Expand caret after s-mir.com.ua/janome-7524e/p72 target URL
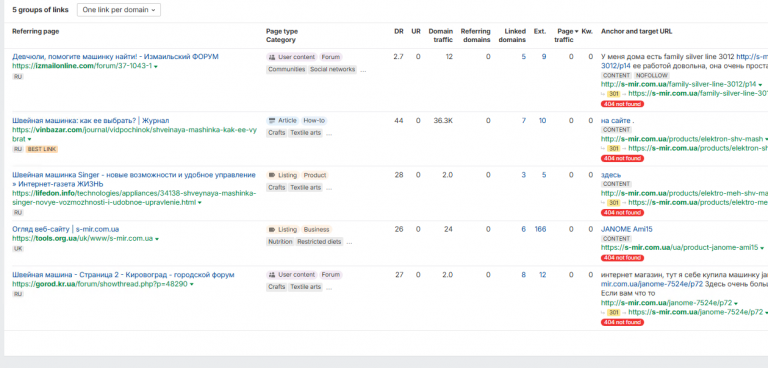Screen dimensions: 768x368 [736, 303]
